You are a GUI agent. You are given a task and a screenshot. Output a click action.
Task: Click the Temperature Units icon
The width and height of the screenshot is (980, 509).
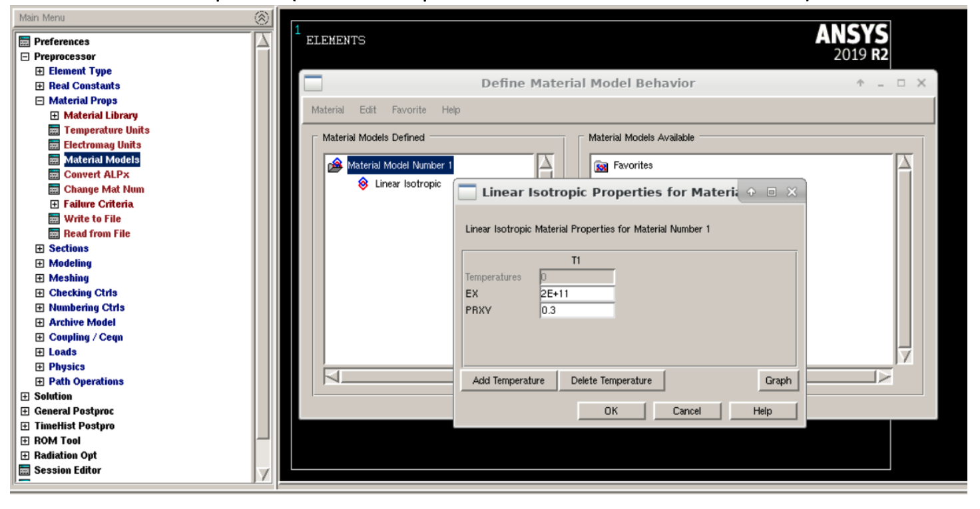(x=55, y=130)
